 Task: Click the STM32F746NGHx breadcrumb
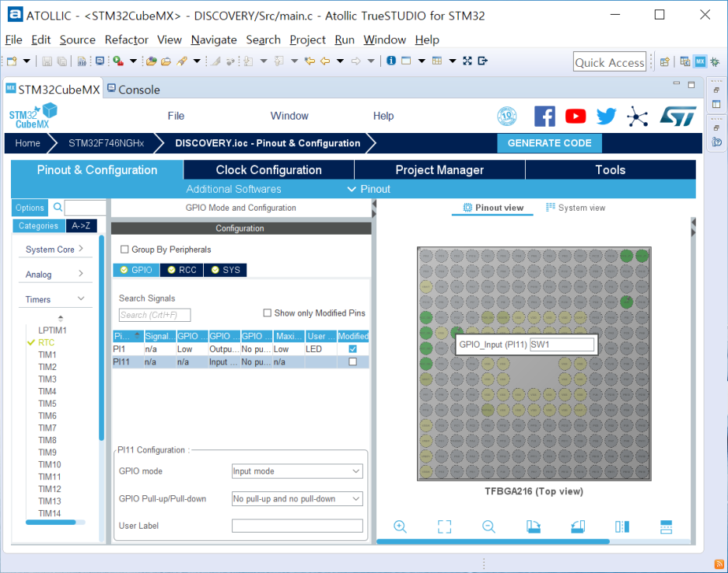coord(107,143)
